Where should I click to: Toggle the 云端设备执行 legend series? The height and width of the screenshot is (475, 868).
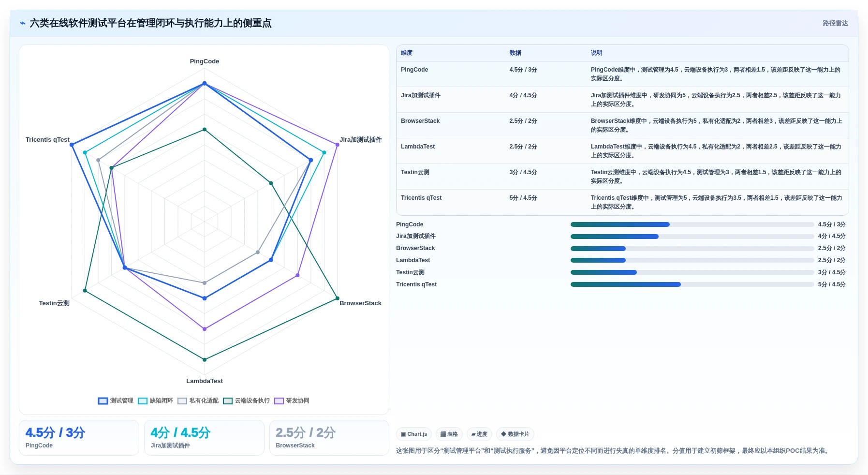pos(246,401)
